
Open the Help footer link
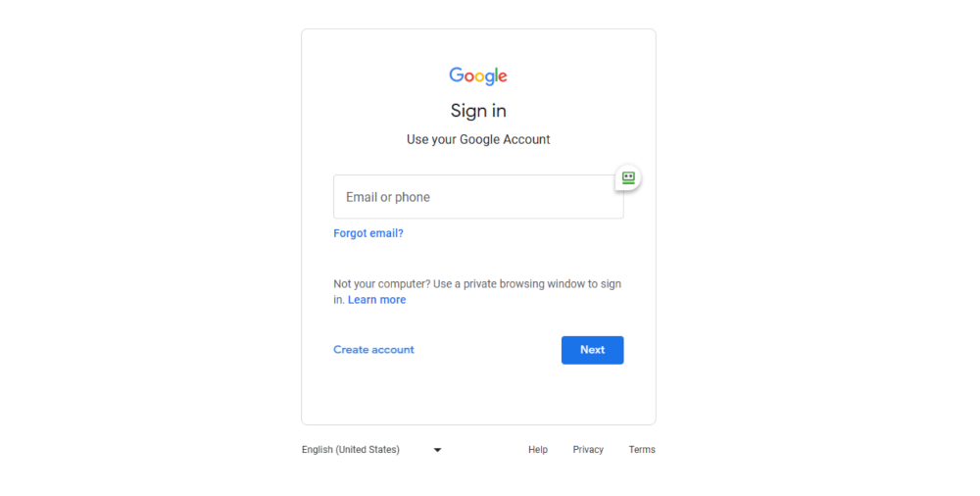point(538,450)
